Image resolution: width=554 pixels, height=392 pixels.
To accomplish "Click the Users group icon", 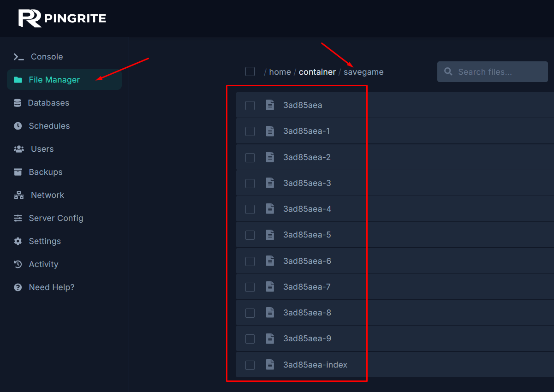I will pyautogui.click(x=18, y=149).
